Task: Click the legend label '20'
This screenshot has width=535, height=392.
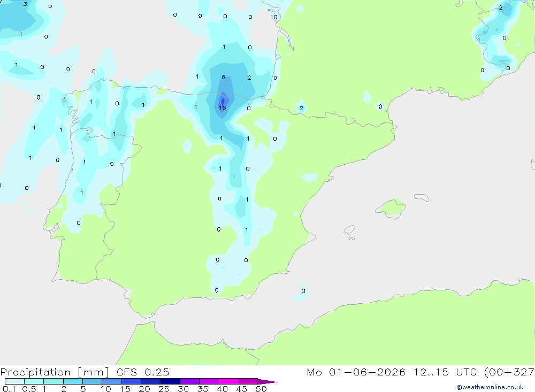Action: coord(144,389)
